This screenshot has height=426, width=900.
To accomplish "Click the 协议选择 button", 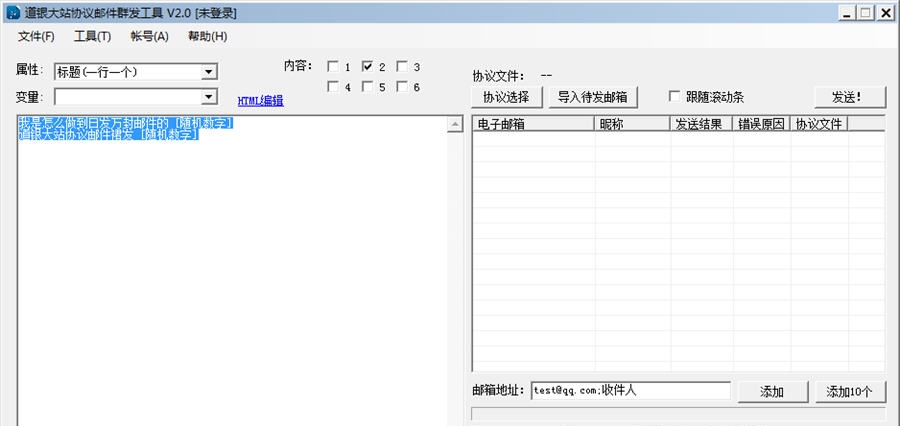I will (x=506, y=97).
